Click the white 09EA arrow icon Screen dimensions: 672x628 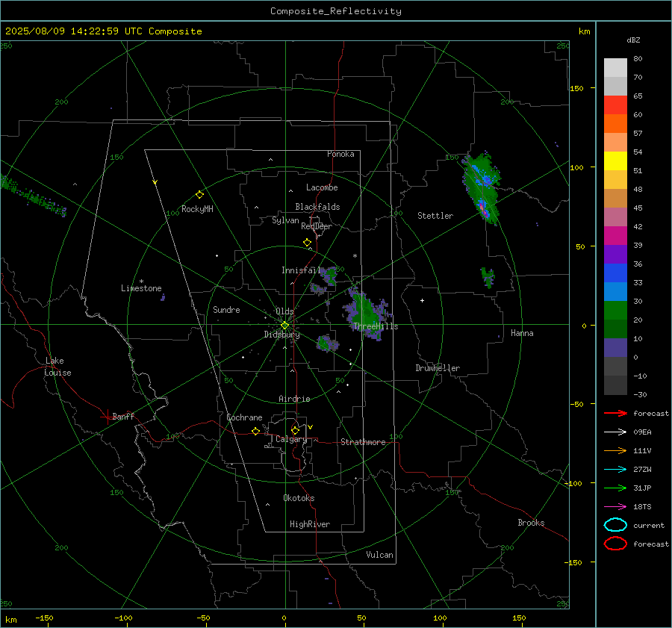[x=615, y=432]
